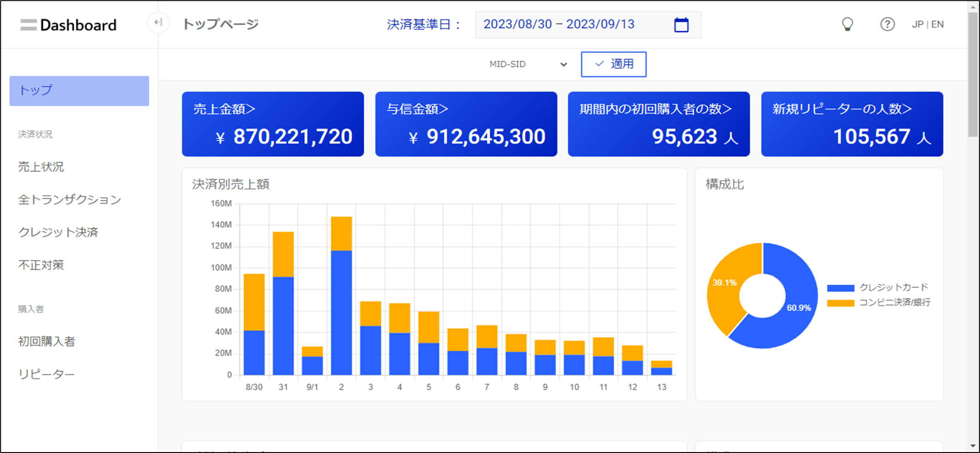Click the bar for 8/30 in the chart
Viewport: 980px width, 453px height.
(x=254, y=324)
